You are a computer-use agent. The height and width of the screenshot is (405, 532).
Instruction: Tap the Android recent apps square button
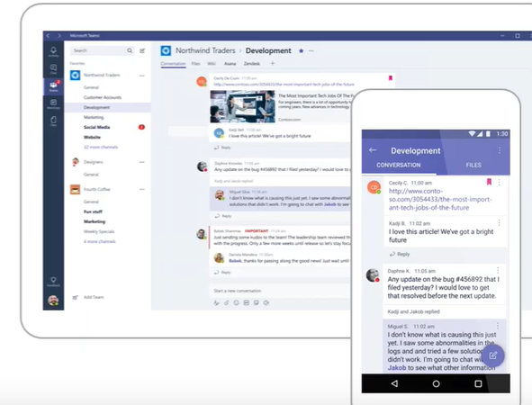click(x=478, y=383)
